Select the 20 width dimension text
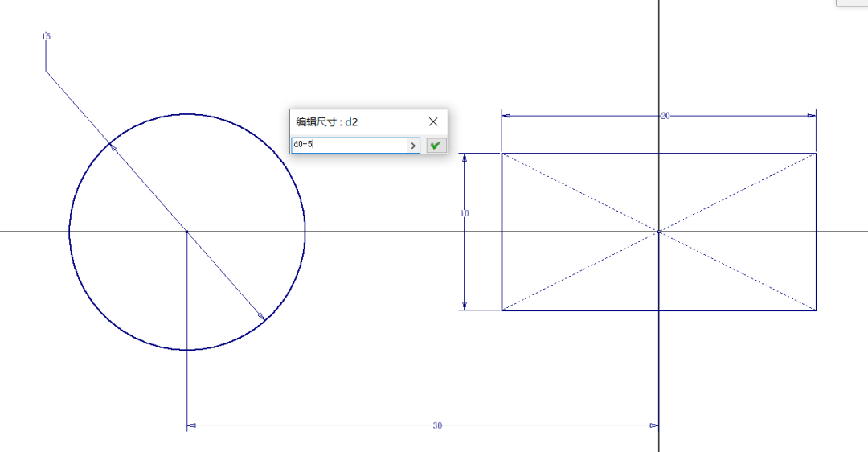Viewport: 868px width, 452px height. (665, 116)
